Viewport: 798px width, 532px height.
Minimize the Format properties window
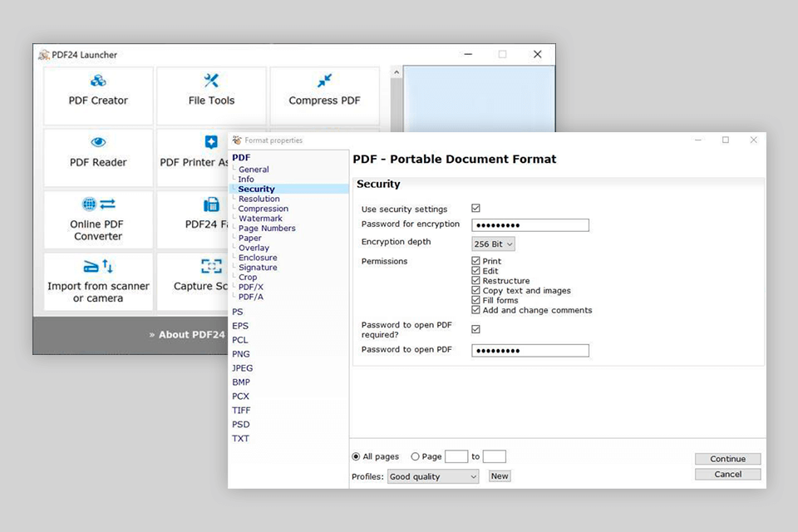point(698,140)
